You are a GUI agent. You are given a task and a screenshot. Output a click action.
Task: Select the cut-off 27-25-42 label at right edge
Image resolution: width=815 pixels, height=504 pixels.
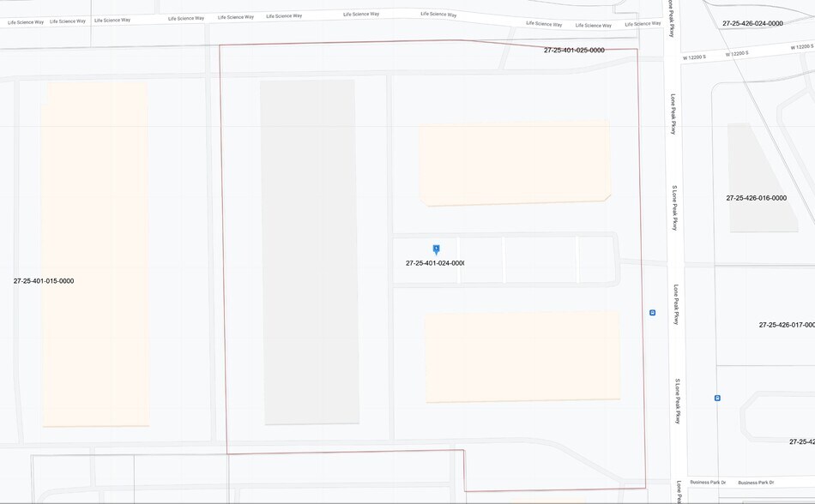pos(801,441)
